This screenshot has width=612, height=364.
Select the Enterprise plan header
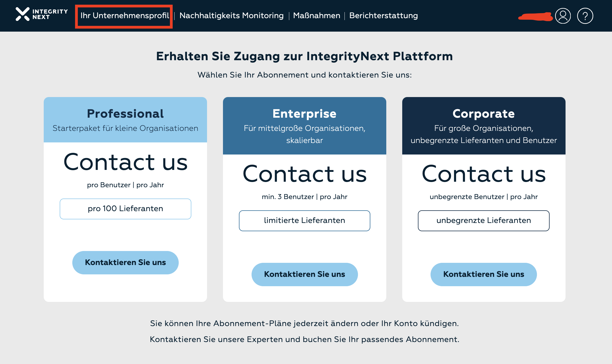304,114
